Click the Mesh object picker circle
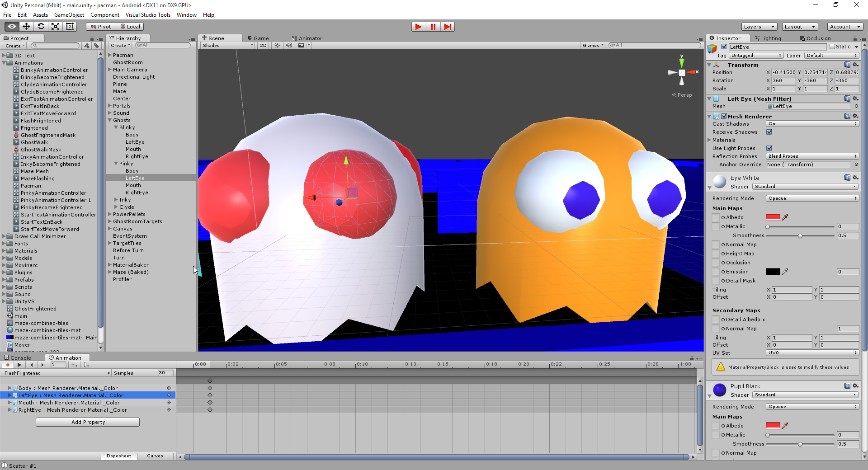Screen dimensions: 868x470 tap(856, 106)
